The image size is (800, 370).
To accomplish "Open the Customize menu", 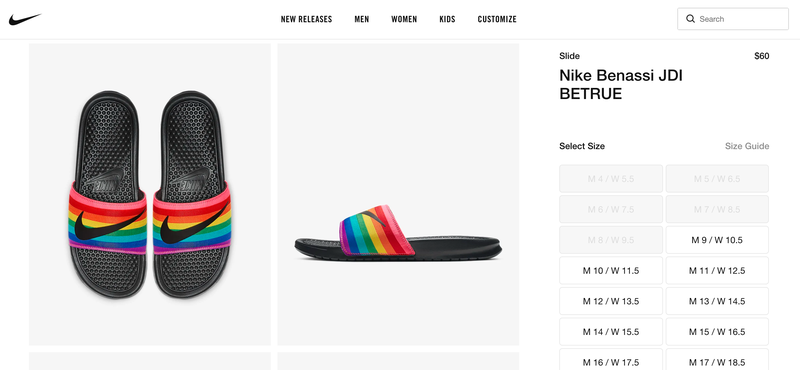I will click(x=497, y=19).
